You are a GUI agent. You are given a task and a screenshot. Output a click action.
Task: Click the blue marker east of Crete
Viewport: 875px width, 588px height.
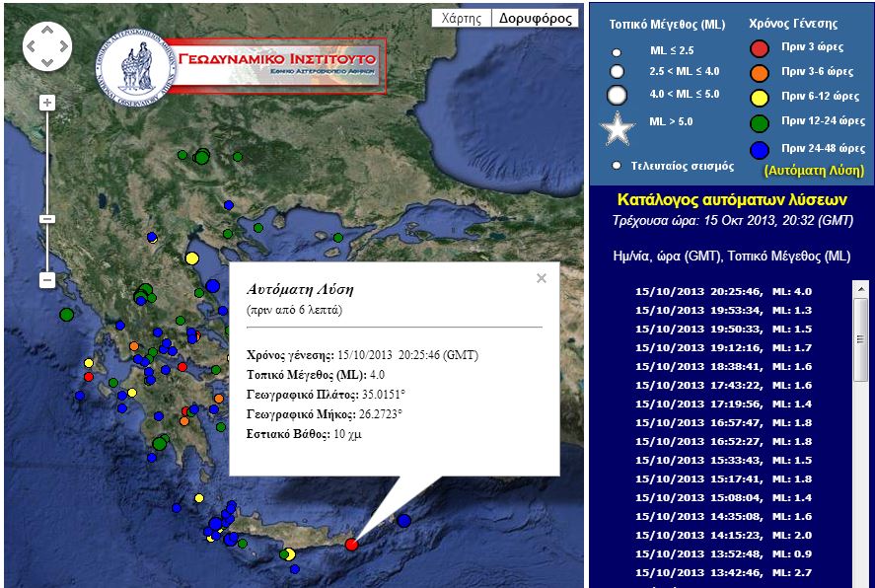point(403,520)
